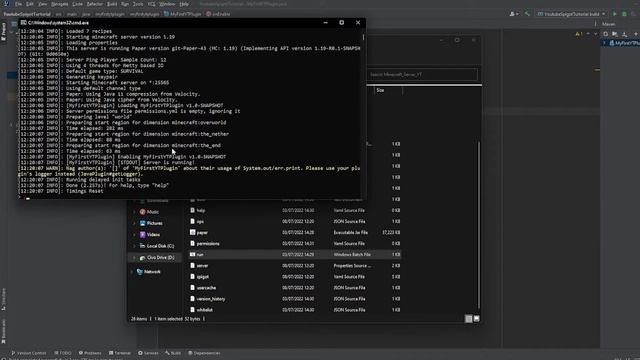The image size is (640, 360).
Task: Click the Search Minecraft_Server_YT field
Action: coord(422,75)
